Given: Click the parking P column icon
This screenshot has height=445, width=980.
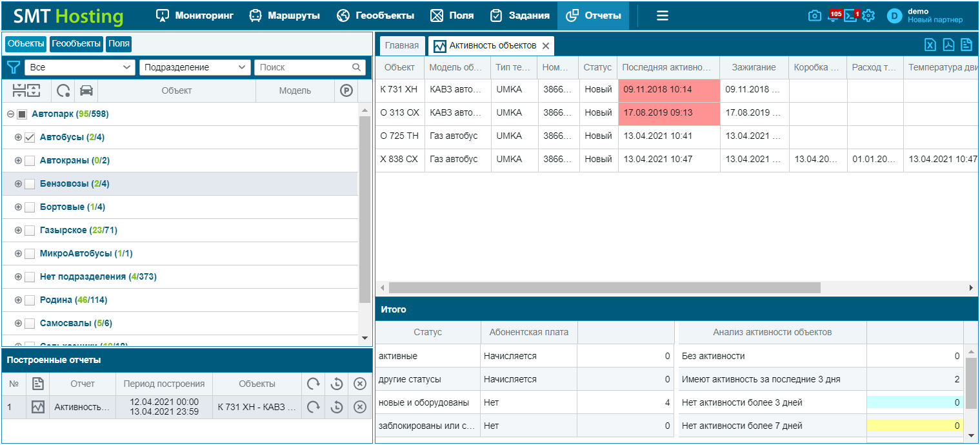Looking at the screenshot, I should pyautogui.click(x=346, y=91).
